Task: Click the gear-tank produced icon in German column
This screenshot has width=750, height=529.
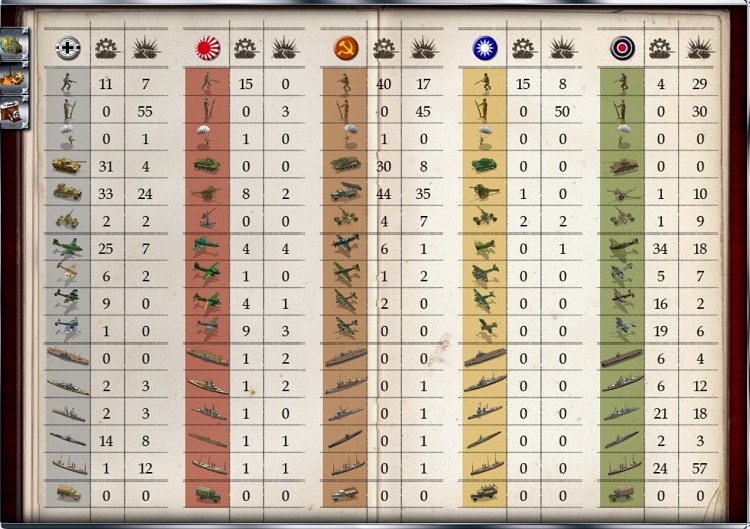Action: pyautogui.click(x=106, y=48)
